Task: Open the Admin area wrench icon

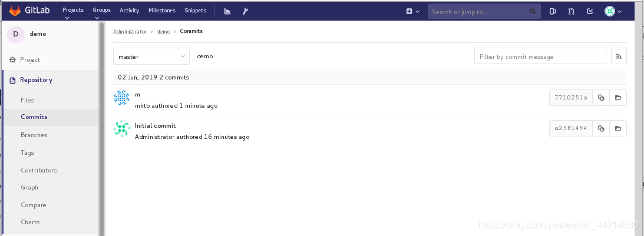Action: point(245,11)
